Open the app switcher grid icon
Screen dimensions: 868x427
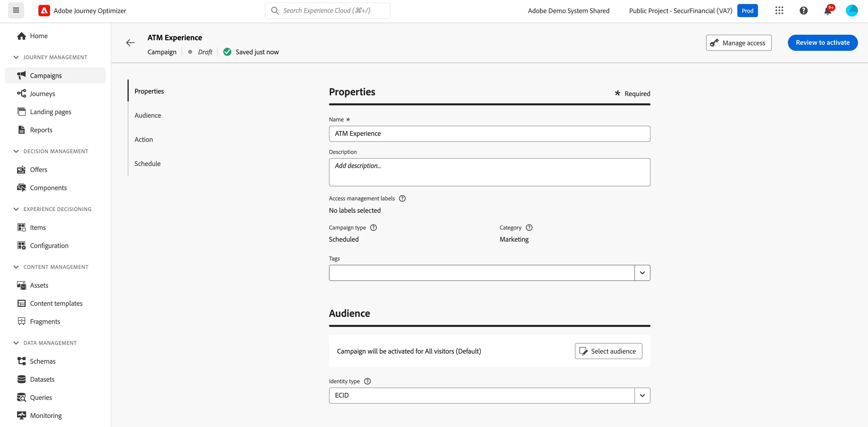[779, 11]
